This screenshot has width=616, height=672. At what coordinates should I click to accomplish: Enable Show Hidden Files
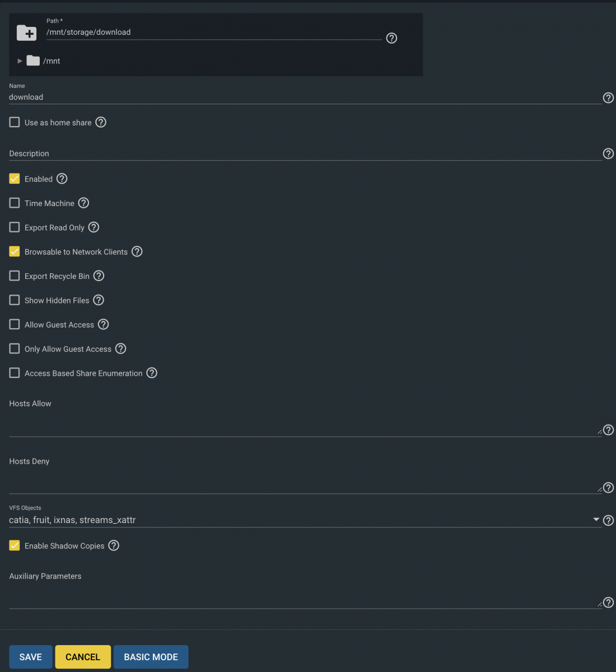coord(15,300)
